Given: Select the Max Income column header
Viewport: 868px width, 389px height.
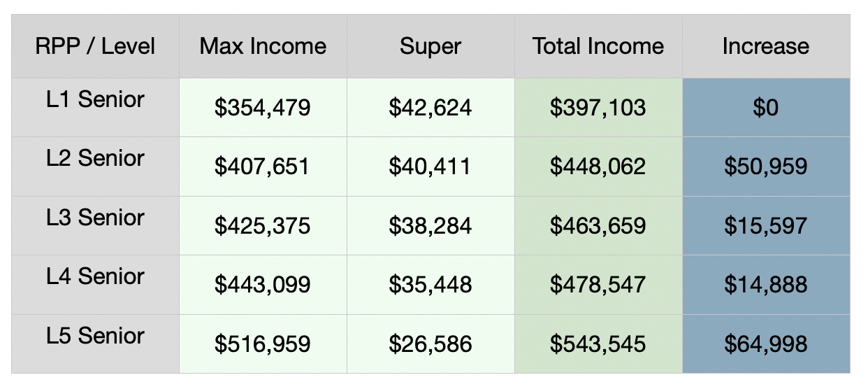Looking at the screenshot, I should 263,47.
